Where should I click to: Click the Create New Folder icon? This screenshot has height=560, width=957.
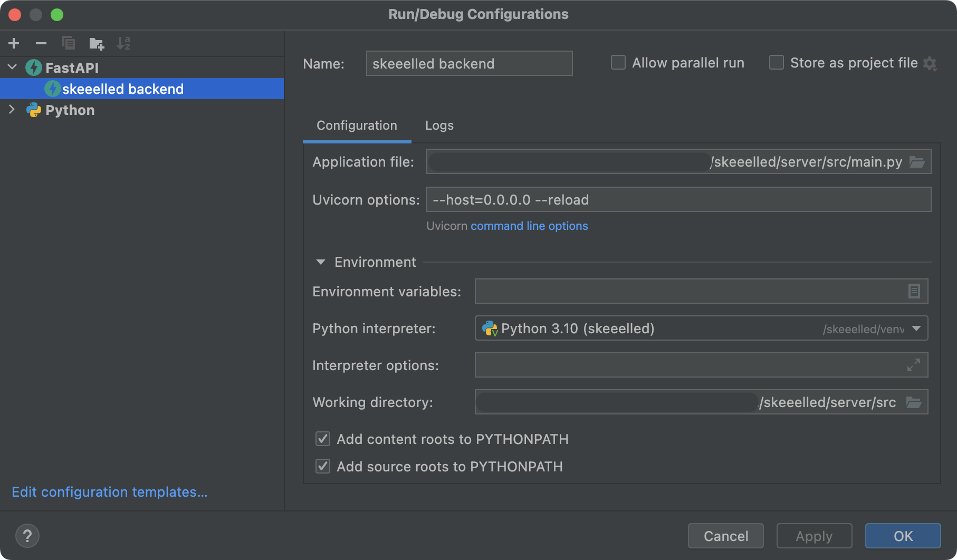point(97,43)
